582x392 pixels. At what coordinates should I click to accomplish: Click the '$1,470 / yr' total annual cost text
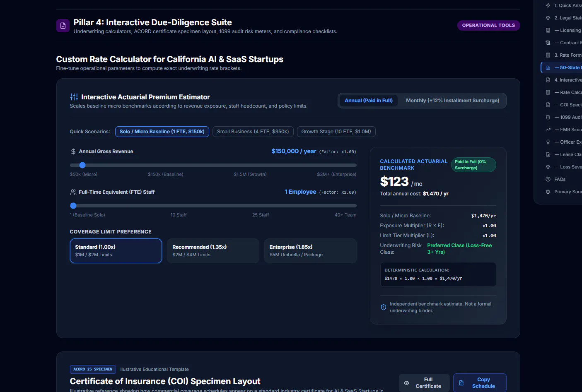click(x=436, y=194)
